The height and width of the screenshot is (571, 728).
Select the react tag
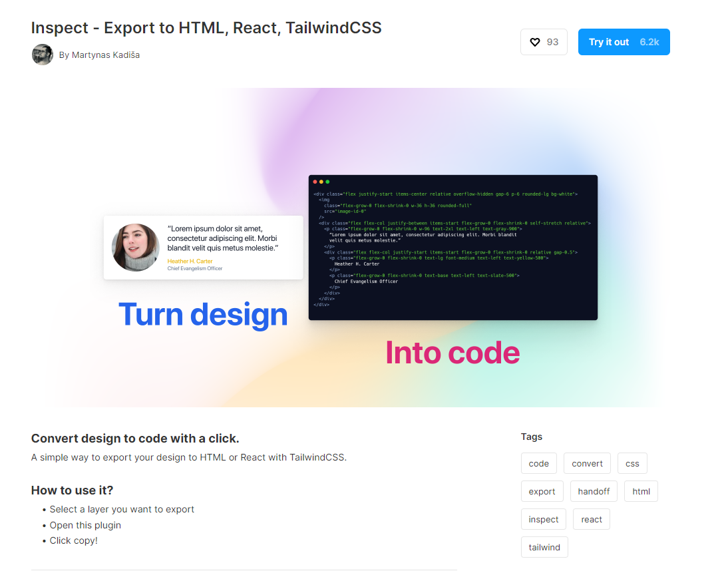tap(591, 519)
